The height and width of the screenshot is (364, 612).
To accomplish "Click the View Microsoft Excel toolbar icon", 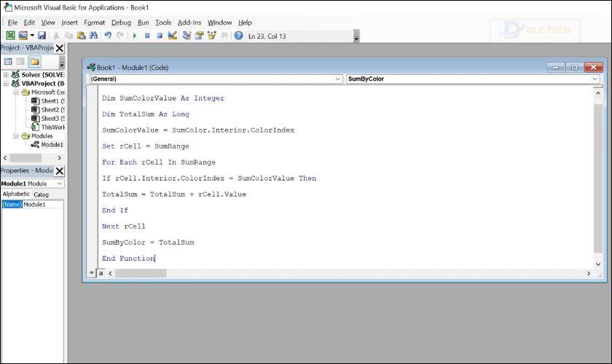I will pos(10,36).
